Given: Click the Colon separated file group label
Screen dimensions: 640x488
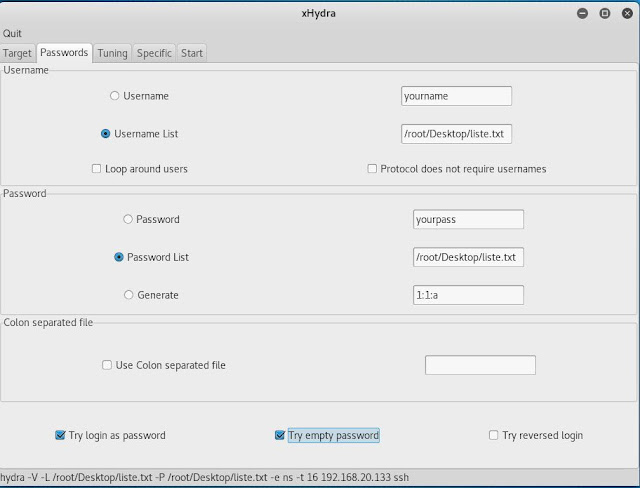Looking at the screenshot, I should pyautogui.click(x=48, y=322).
